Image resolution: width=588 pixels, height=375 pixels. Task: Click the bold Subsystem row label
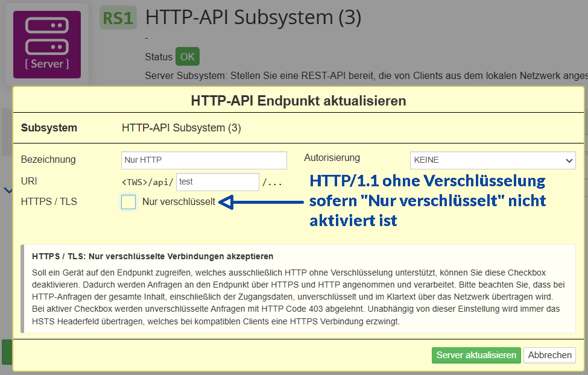pyautogui.click(x=49, y=128)
